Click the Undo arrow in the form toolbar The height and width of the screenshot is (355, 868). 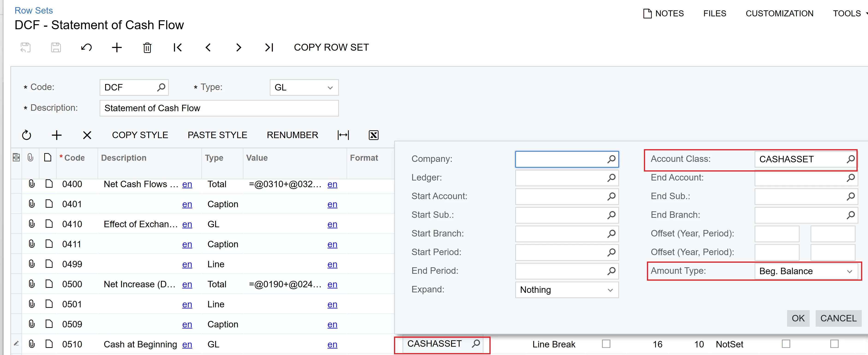(86, 47)
